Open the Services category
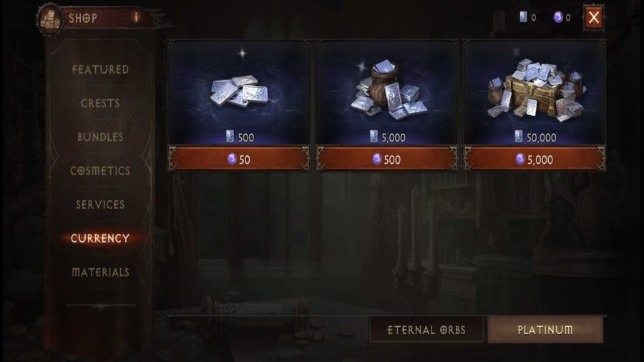The image size is (644, 362). pos(100,205)
